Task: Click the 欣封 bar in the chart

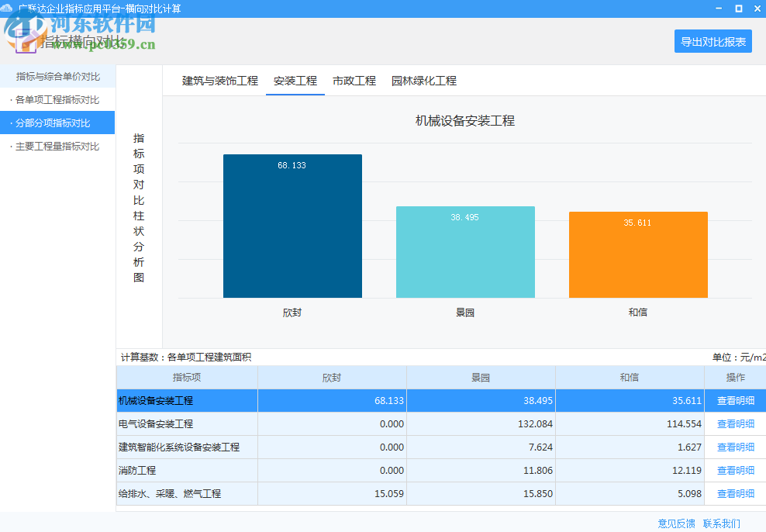Action: coord(292,226)
